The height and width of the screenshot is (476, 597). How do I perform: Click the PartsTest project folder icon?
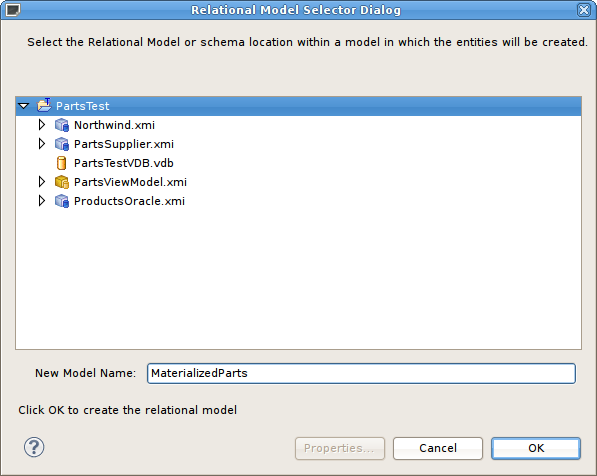[x=44, y=105]
